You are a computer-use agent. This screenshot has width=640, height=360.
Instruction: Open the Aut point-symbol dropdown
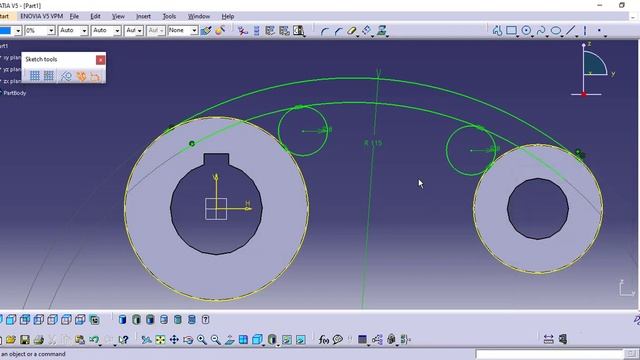point(140,31)
